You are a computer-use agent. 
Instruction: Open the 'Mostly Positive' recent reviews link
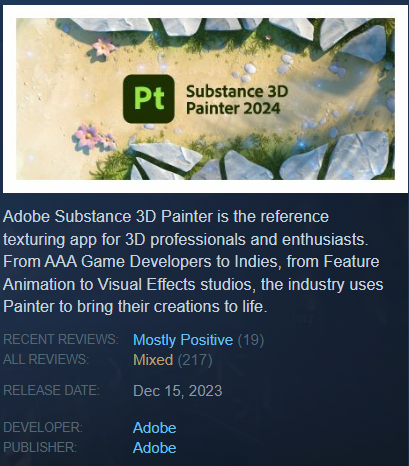183,340
